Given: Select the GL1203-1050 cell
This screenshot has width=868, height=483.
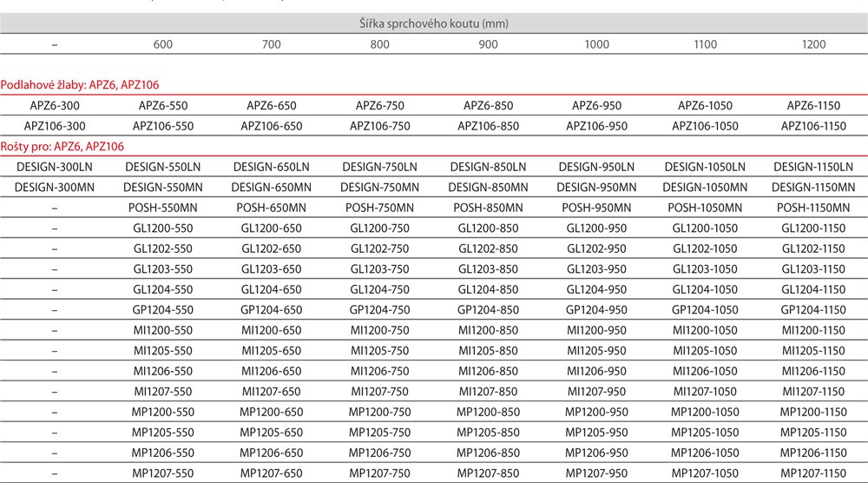Looking at the screenshot, I should (705, 269).
